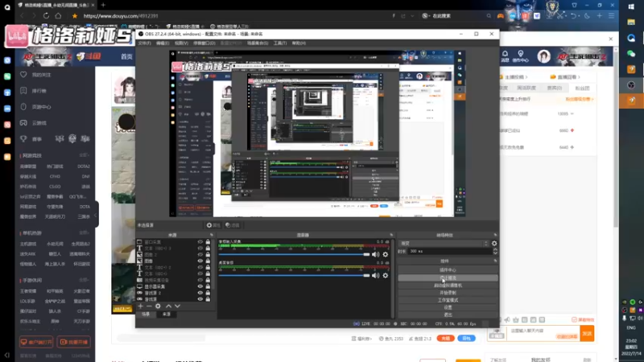Image resolution: width=644 pixels, height=362 pixels.
Task: Click the Douyu page vertical scrollbar
Action: point(616,138)
